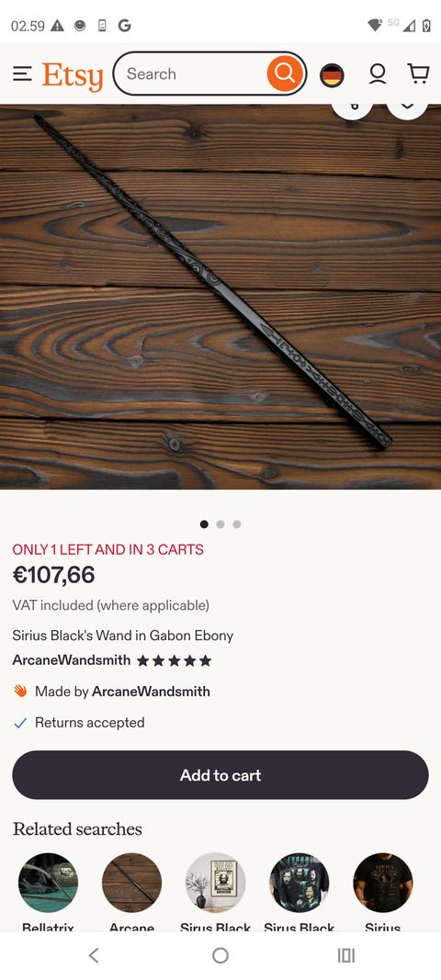This screenshot has height=980, width=441.
Task: Tap the orange search magnifier button
Action: click(x=285, y=73)
